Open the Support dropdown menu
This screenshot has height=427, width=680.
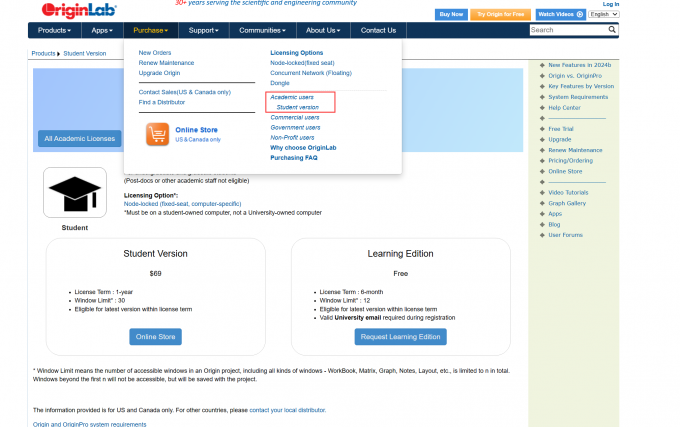pos(203,30)
